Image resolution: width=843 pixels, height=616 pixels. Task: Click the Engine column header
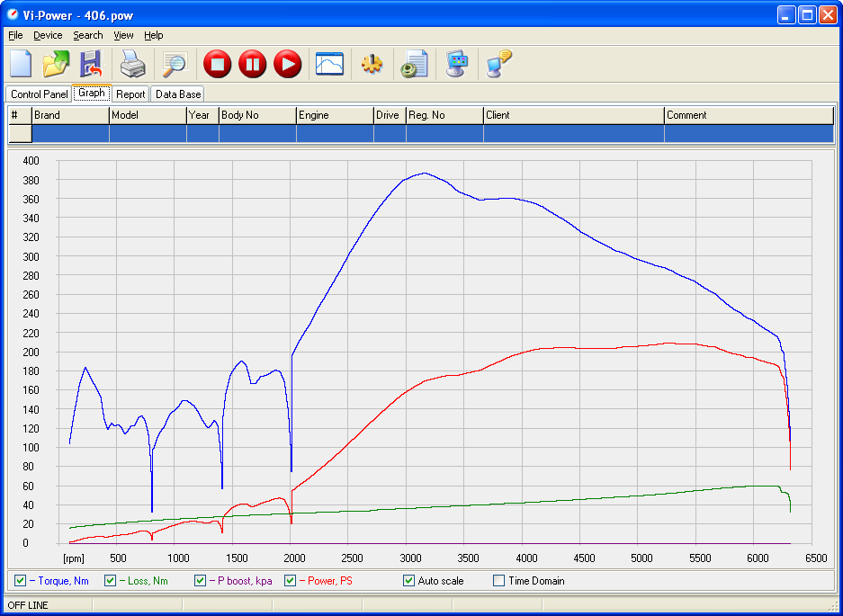click(334, 115)
